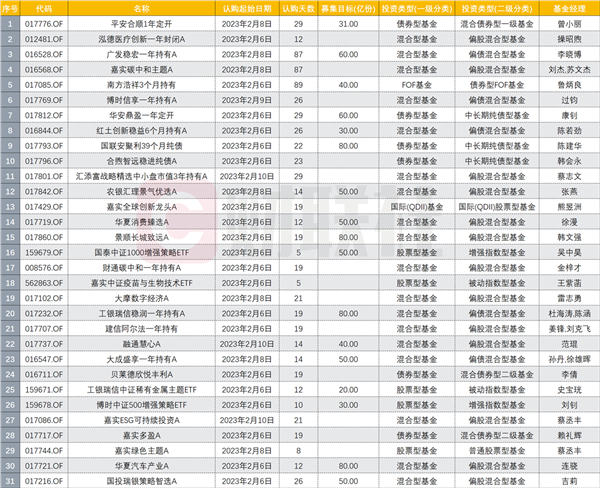Click fund name 博时中证500增强策略ETF
This screenshot has width=600, height=488.
click(x=142, y=405)
